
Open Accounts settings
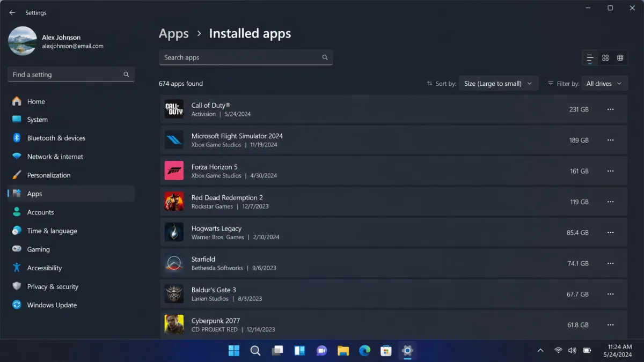71,212
